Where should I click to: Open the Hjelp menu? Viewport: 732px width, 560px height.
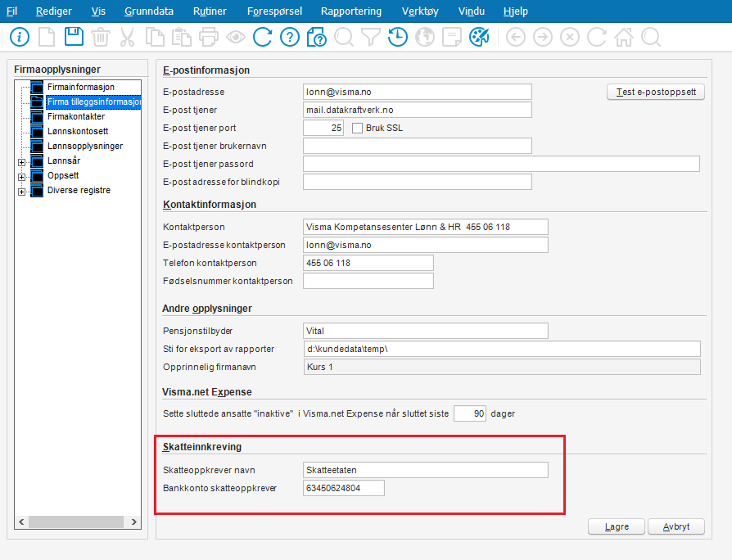[x=515, y=11]
